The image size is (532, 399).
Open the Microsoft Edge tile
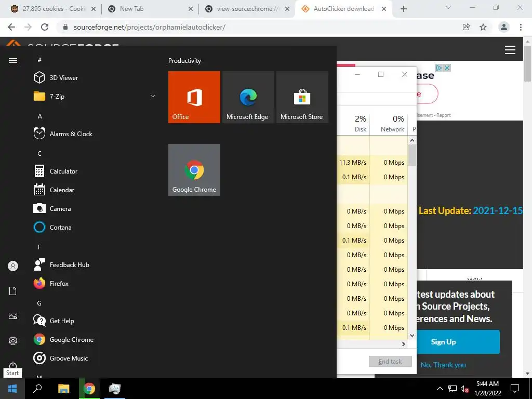pyautogui.click(x=248, y=97)
